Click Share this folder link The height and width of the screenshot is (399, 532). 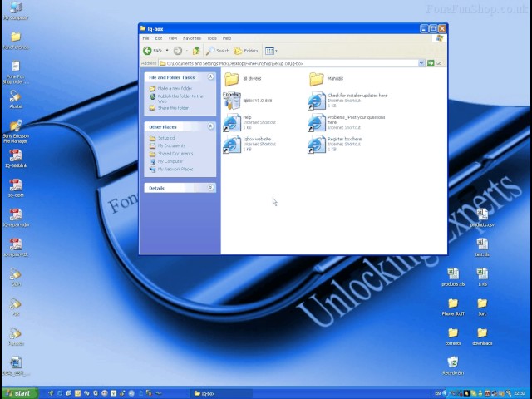(173, 108)
